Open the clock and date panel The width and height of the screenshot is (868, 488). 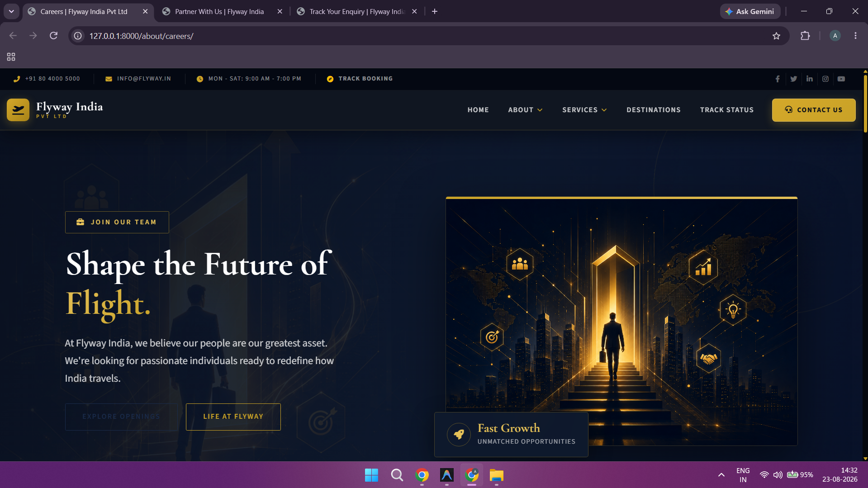click(x=840, y=475)
